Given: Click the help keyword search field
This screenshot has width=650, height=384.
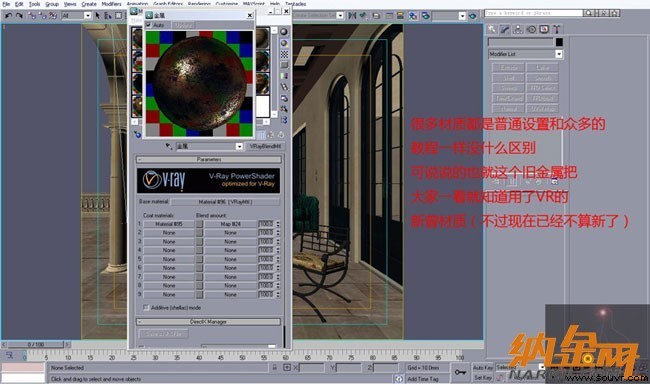Looking at the screenshot, I should tap(534, 13).
